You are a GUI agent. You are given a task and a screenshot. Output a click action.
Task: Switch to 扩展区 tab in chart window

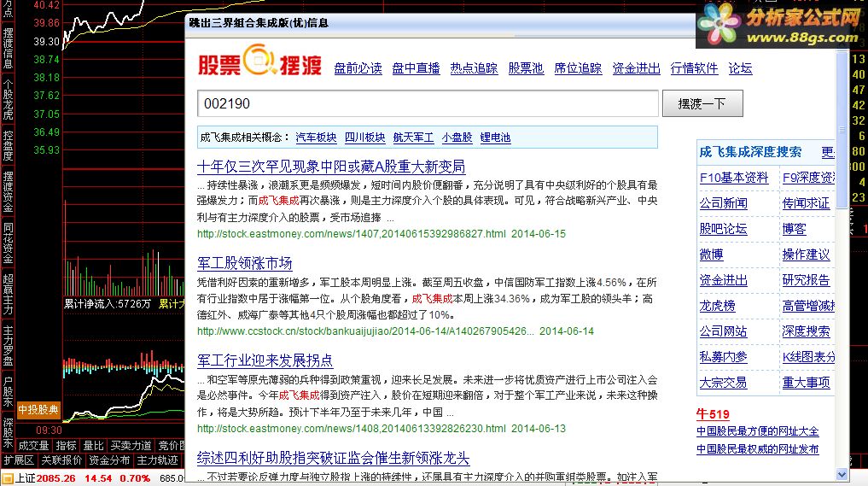point(19,460)
